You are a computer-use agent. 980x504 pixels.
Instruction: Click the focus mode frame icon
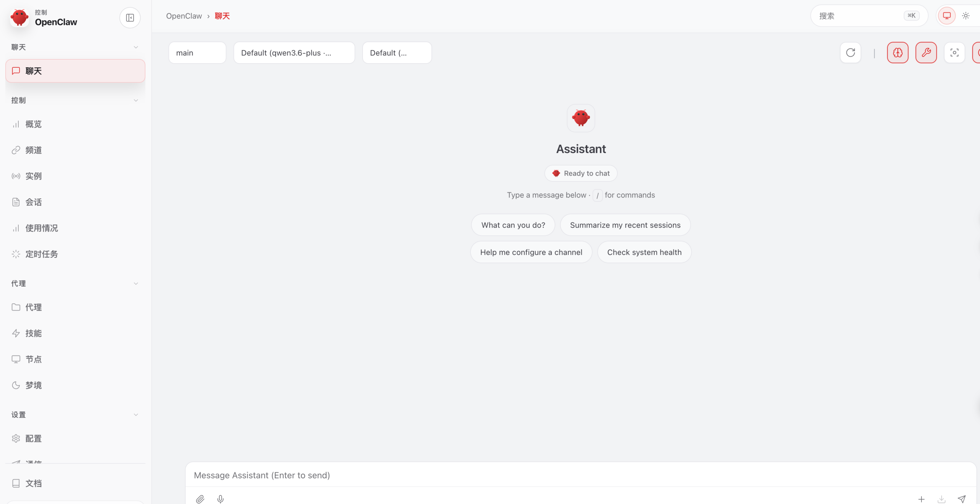point(954,52)
